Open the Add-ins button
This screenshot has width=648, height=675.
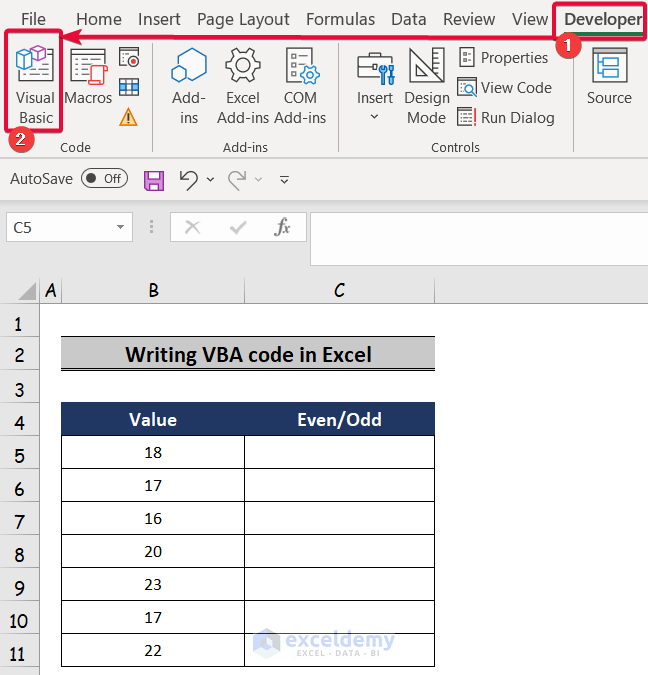(x=189, y=86)
